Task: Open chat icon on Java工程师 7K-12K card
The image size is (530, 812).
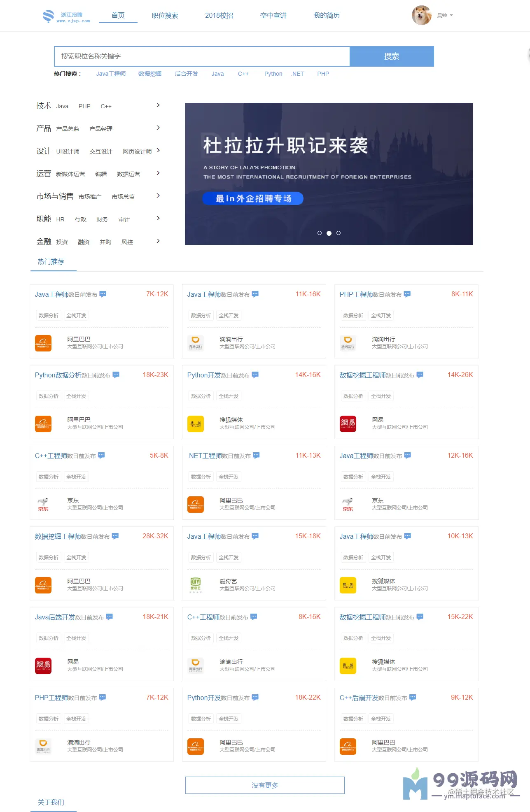Action: (103, 294)
